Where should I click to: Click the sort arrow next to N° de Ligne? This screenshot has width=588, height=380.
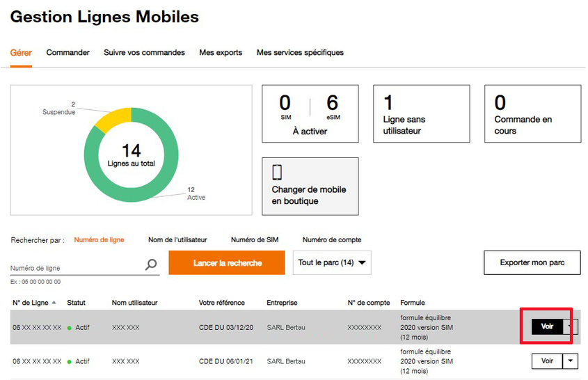[x=55, y=303]
